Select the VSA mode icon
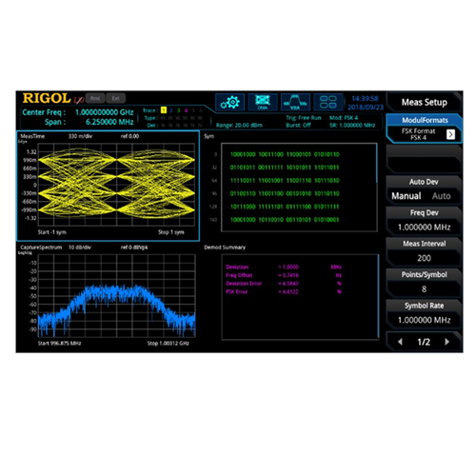 coord(295,102)
